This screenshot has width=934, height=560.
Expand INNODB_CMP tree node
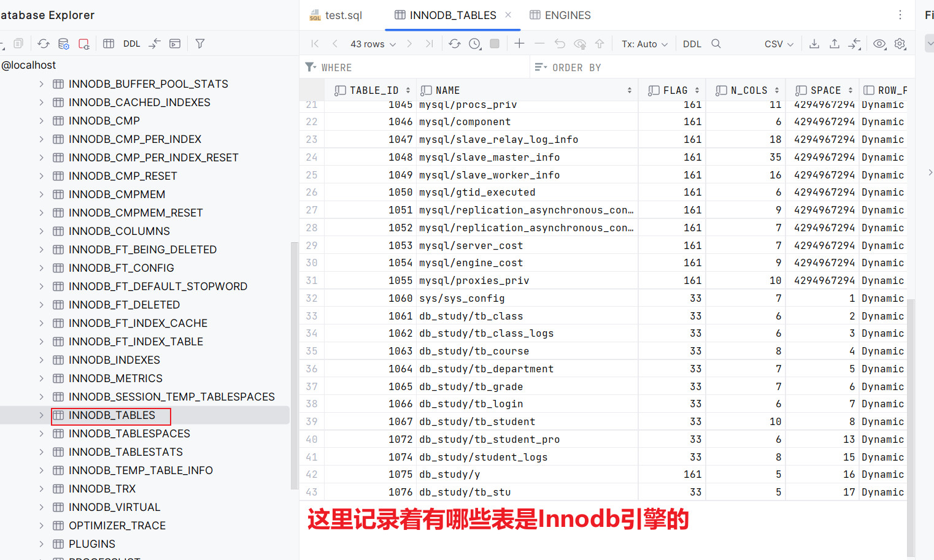[41, 121]
